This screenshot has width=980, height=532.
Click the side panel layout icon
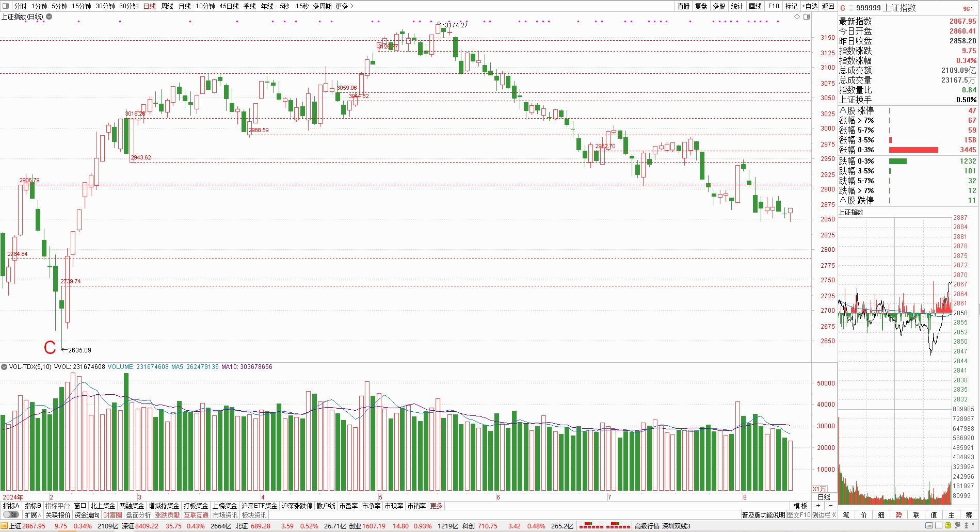tap(807, 17)
